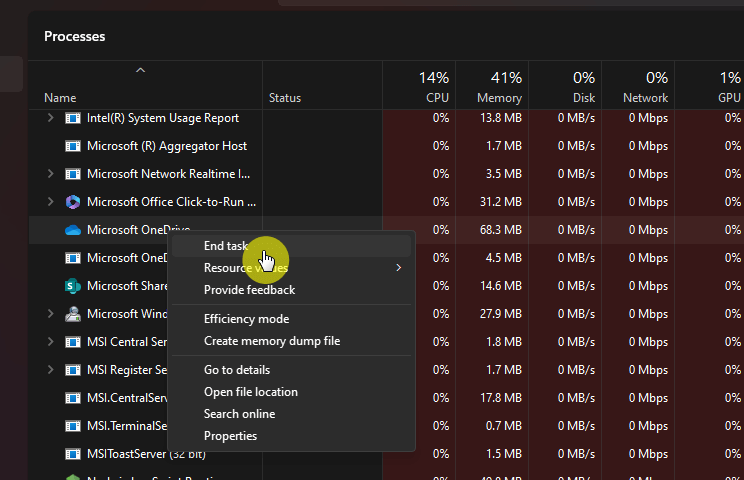Expand the Microsoft Windows search process group

tap(50, 314)
